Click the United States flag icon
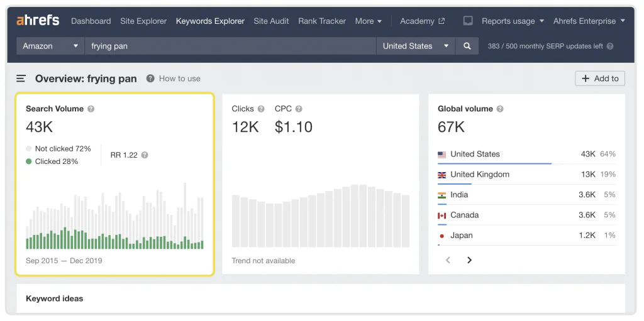The width and height of the screenshot is (644, 321). coord(442,155)
